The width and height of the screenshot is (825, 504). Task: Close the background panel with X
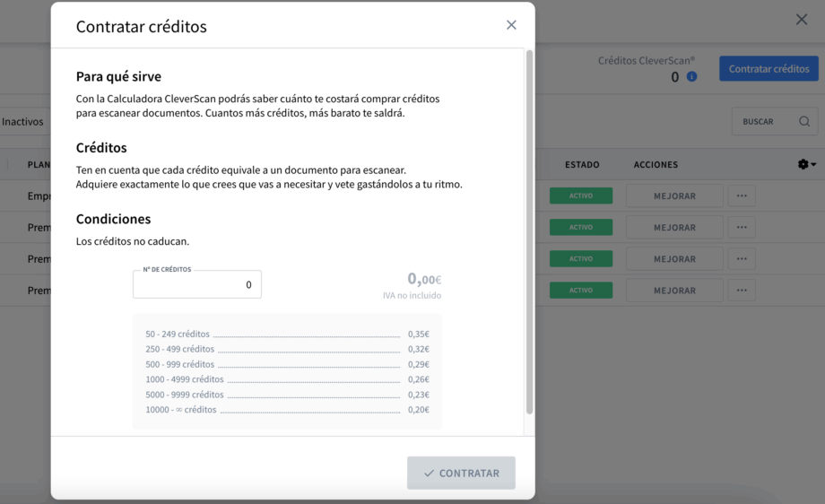tap(802, 20)
